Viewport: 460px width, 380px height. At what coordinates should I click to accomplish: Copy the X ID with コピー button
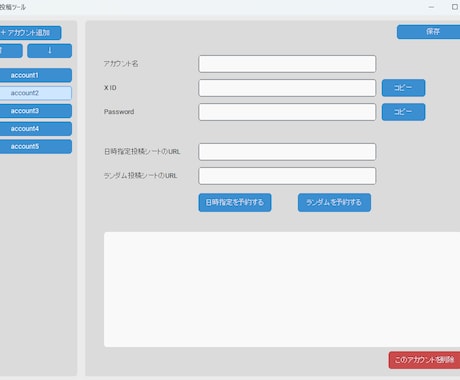403,88
